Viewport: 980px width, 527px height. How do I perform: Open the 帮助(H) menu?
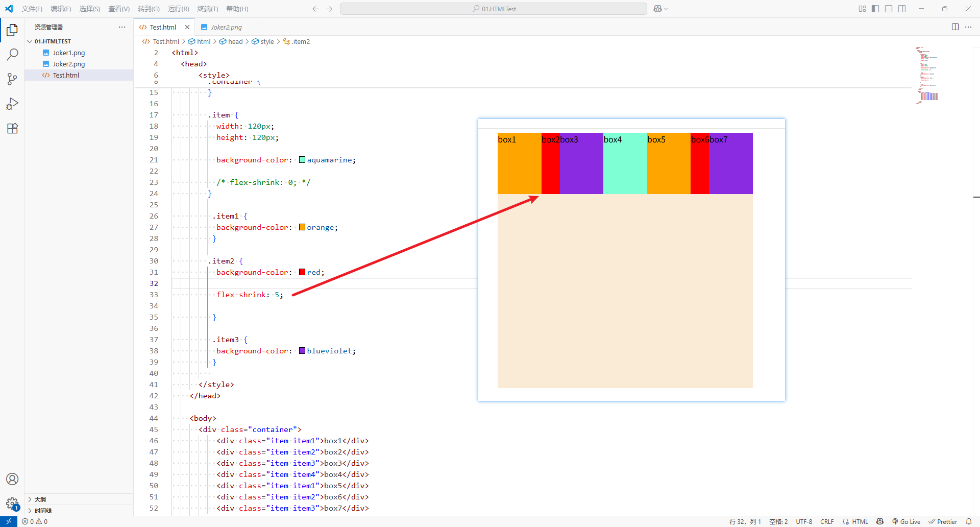coord(237,9)
